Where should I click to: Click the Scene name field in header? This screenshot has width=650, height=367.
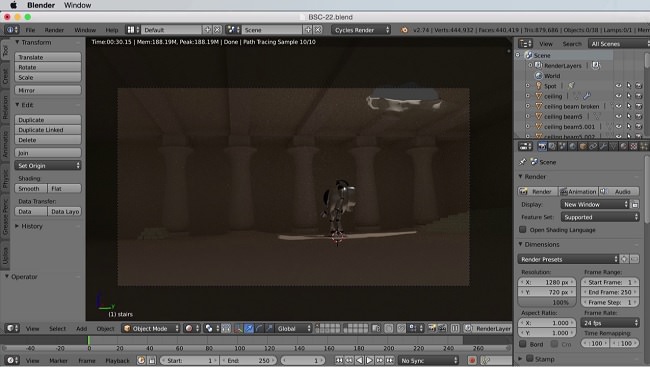tap(272, 30)
